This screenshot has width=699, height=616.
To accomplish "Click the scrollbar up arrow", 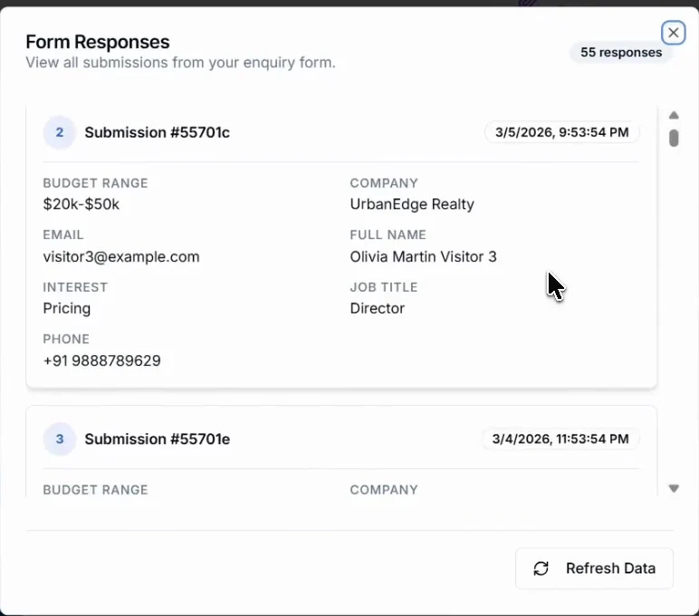I will (674, 116).
